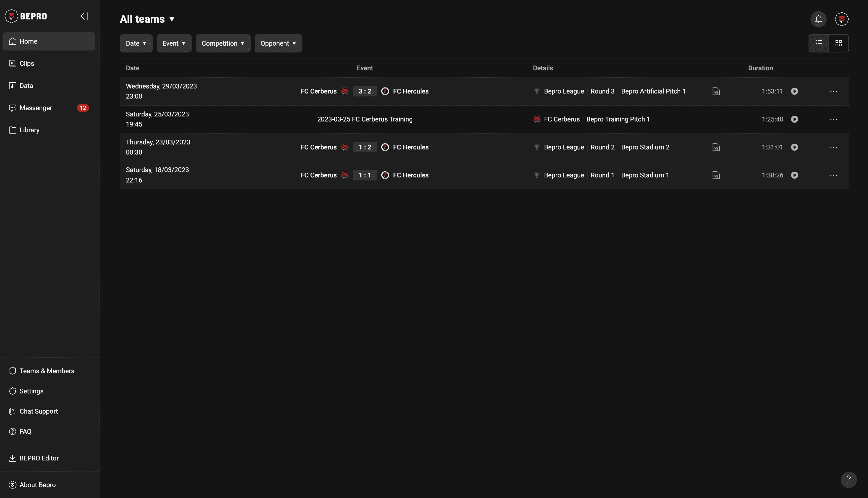Screen dimensions: 868x498
Task: Click the help question mark button
Action: 849,480
